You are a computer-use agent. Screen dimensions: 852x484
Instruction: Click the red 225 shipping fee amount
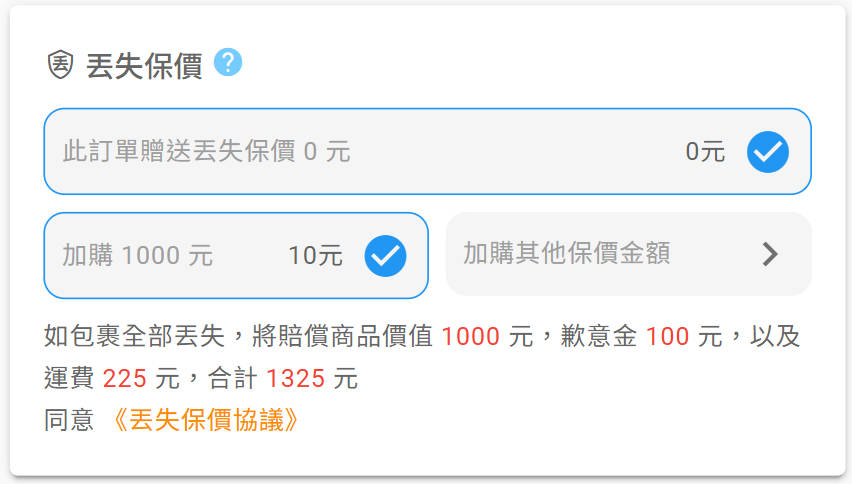[x=125, y=378]
